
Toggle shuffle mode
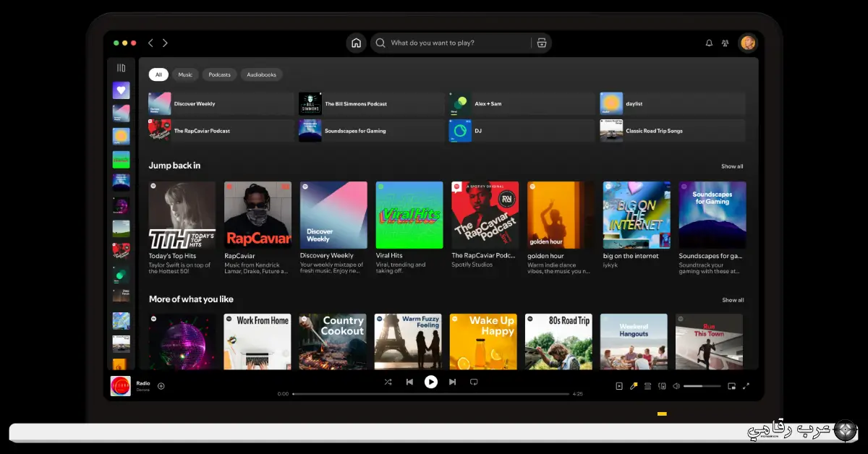(388, 382)
